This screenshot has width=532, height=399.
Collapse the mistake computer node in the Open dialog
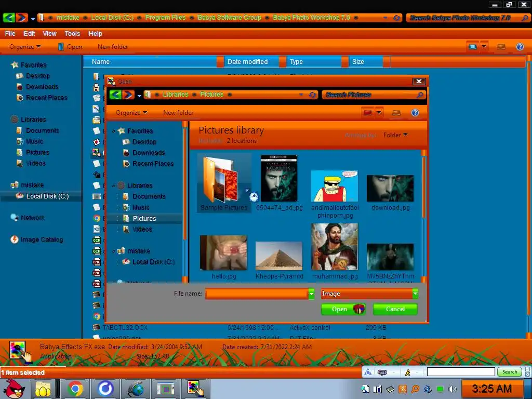pyautogui.click(x=114, y=251)
